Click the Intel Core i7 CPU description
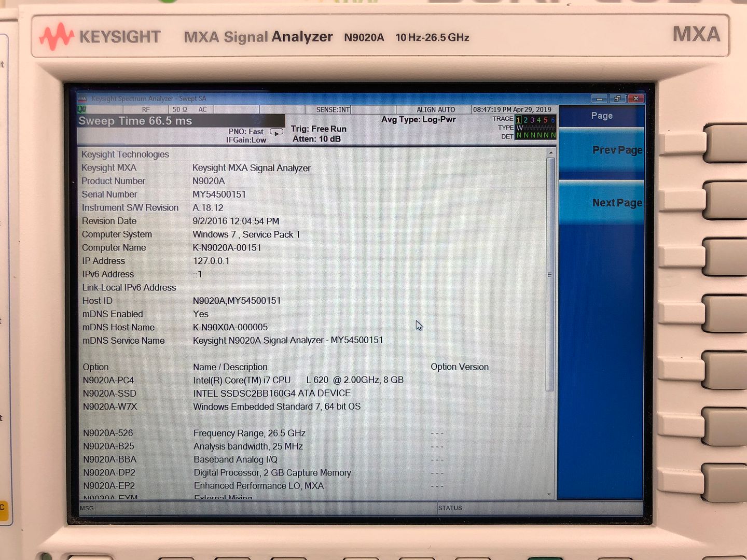 click(x=298, y=380)
